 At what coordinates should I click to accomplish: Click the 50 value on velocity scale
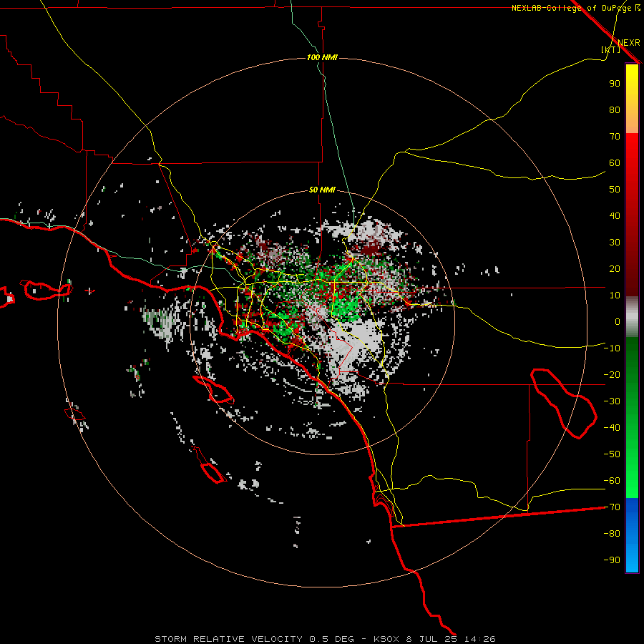pyautogui.click(x=615, y=190)
